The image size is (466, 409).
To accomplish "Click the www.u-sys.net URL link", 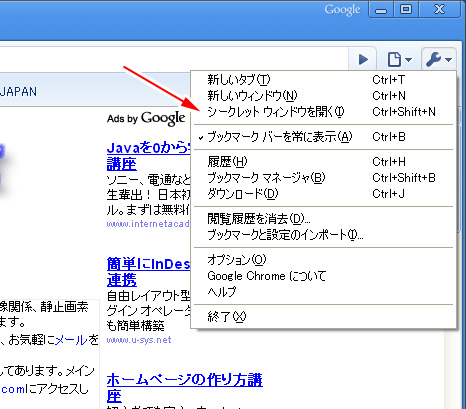I will (x=139, y=340).
